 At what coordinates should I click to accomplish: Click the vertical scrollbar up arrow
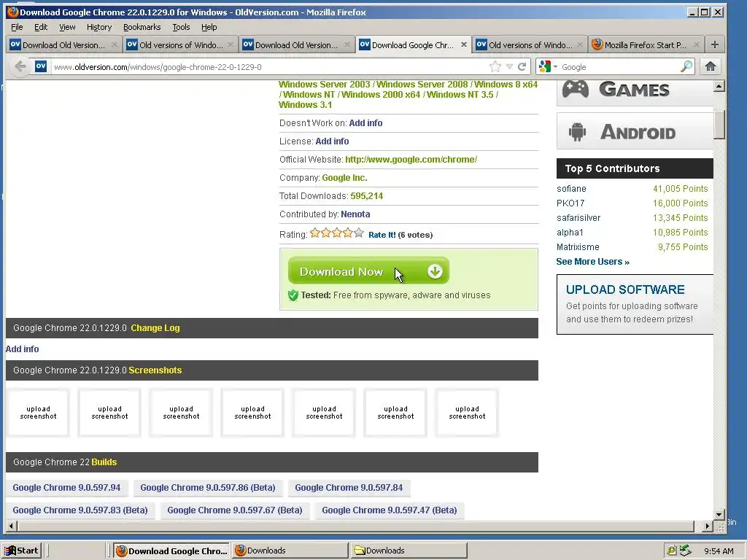coord(719,86)
